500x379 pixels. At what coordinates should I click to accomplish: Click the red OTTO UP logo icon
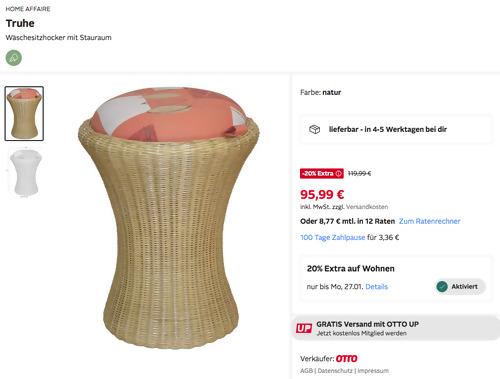pos(304,328)
